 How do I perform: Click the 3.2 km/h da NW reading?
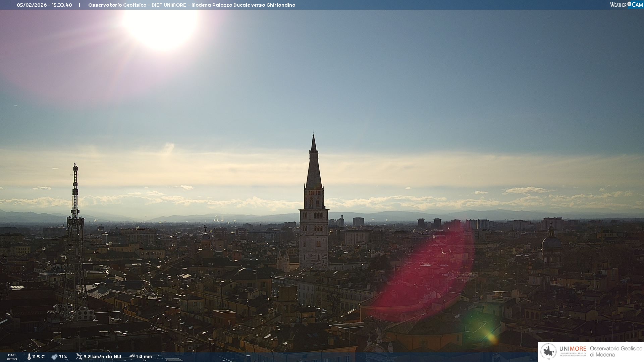click(102, 357)
